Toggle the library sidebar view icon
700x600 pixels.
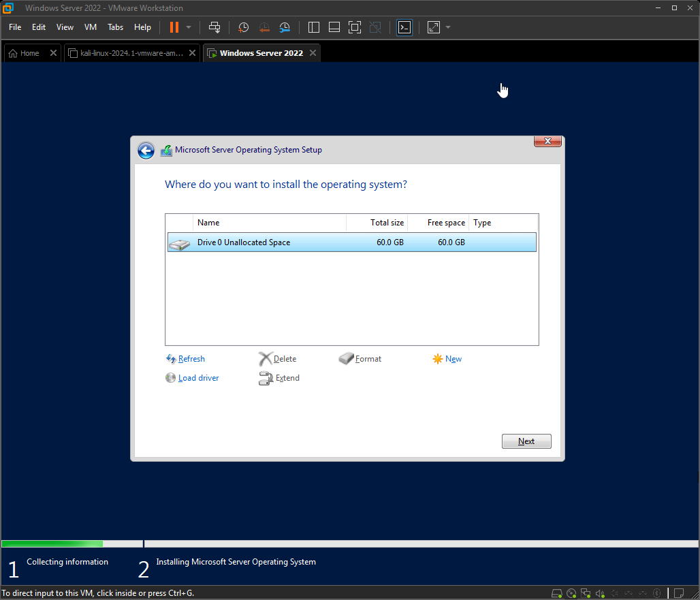click(x=314, y=27)
